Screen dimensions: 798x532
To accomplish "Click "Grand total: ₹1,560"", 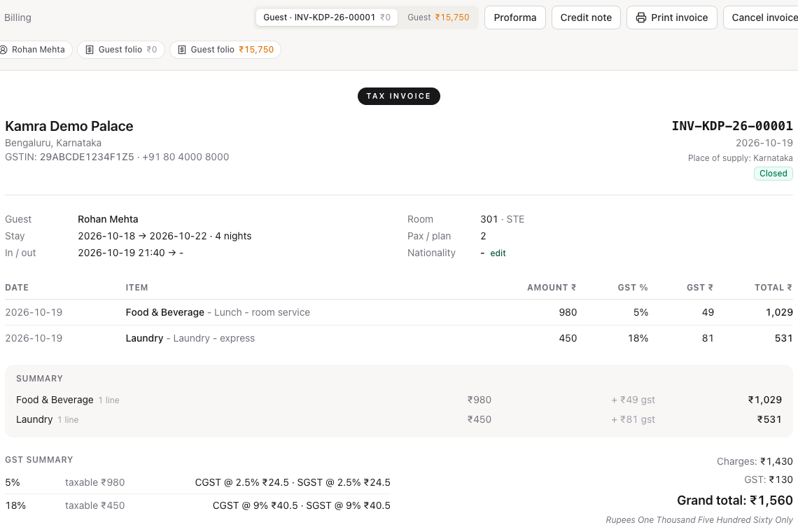I will (x=735, y=500).
